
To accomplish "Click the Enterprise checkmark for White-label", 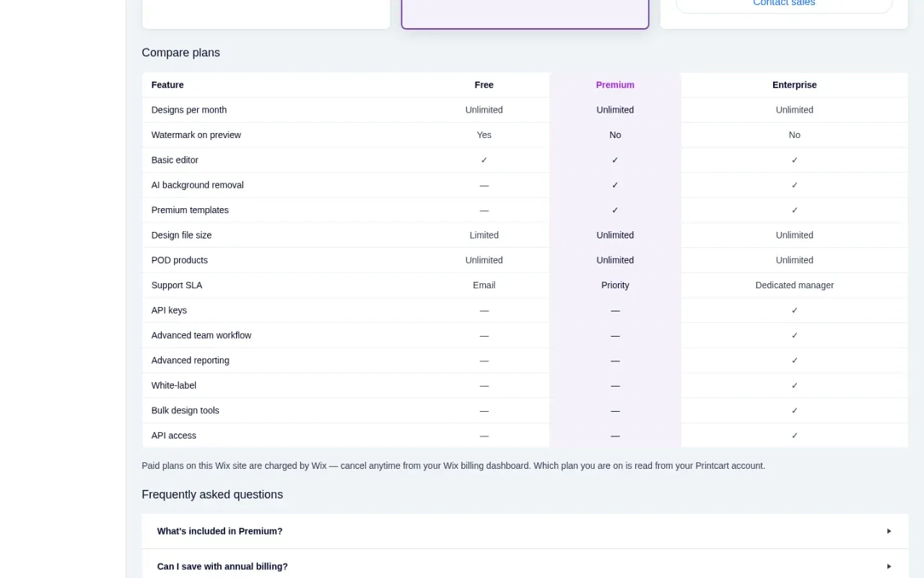I will tap(795, 386).
